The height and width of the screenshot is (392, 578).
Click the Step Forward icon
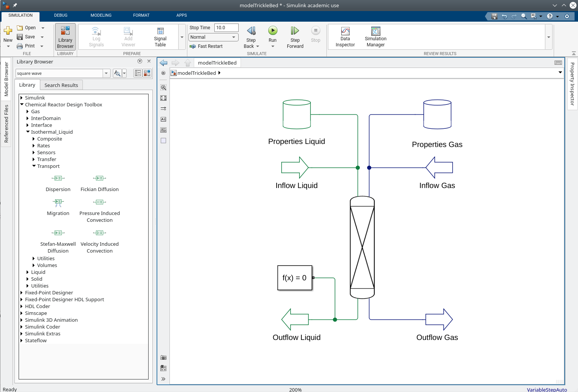click(x=295, y=31)
